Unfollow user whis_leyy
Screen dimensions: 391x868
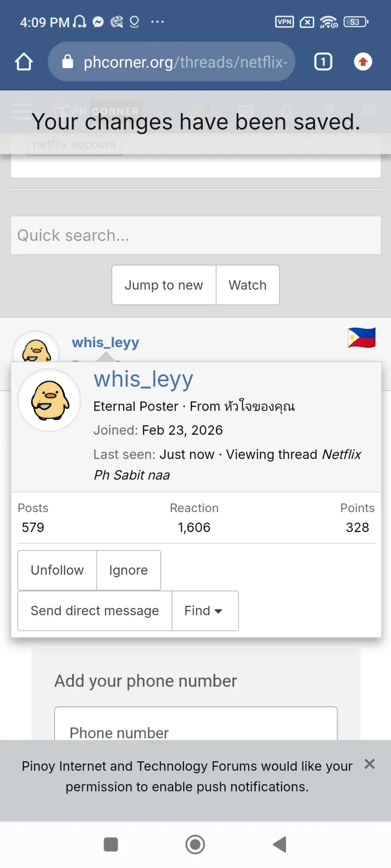pyautogui.click(x=57, y=570)
